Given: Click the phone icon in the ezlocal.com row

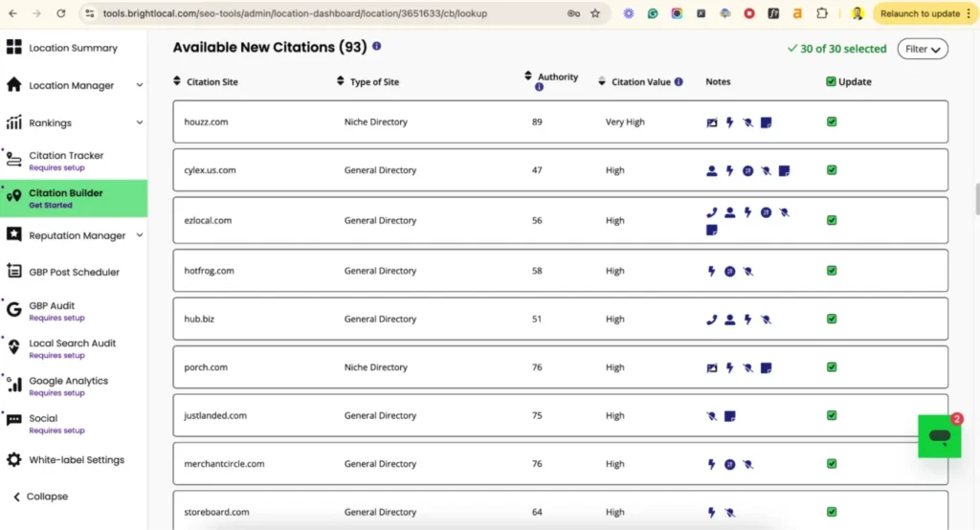Looking at the screenshot, I should pos(711,212).
